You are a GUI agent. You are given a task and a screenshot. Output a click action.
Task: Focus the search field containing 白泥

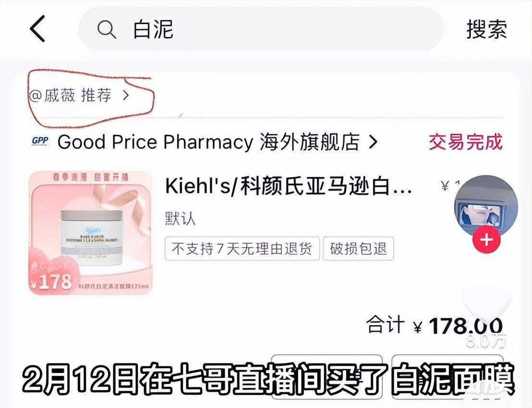261,29
